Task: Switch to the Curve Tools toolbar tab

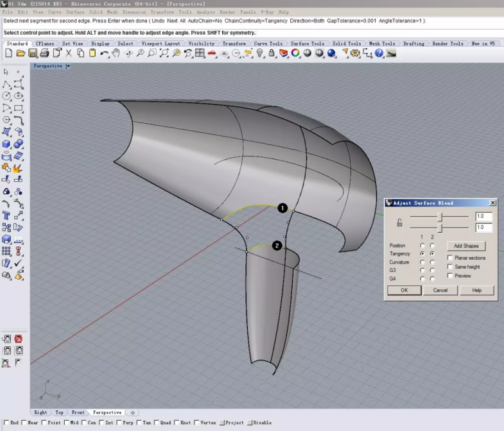Action: point(268,44)
